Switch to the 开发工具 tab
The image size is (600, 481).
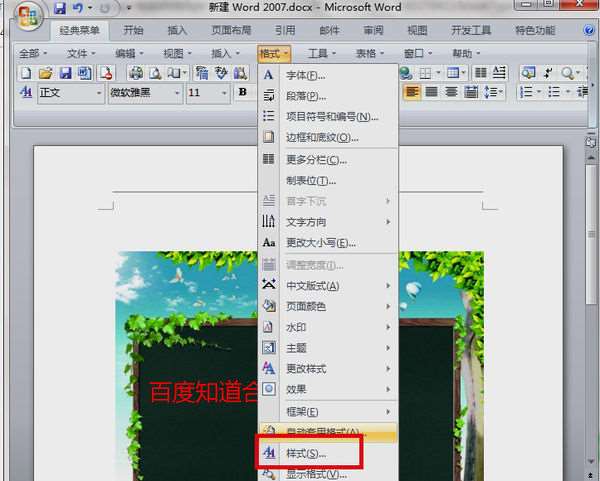471,31
